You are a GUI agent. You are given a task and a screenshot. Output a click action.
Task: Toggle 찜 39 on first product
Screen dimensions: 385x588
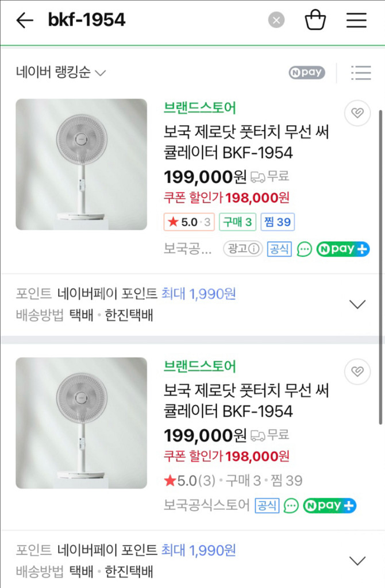tap(278, 222)
